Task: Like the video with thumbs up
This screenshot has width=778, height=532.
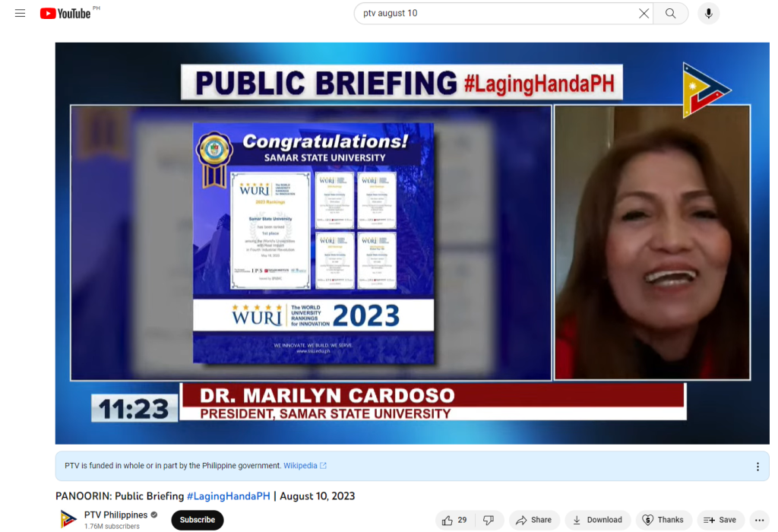Action: pyautogui.click(x=454, y=520)
